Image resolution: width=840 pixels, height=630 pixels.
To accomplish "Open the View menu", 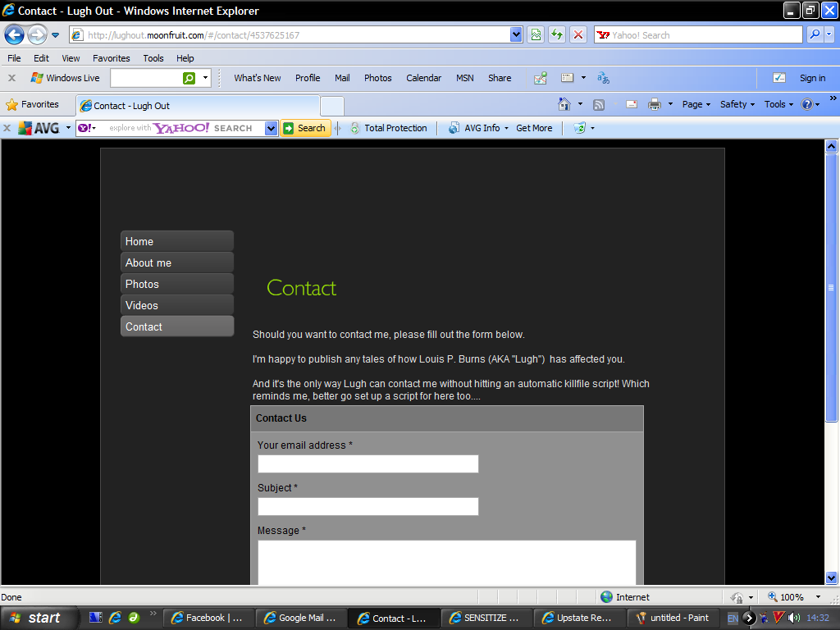I will 71,58.
